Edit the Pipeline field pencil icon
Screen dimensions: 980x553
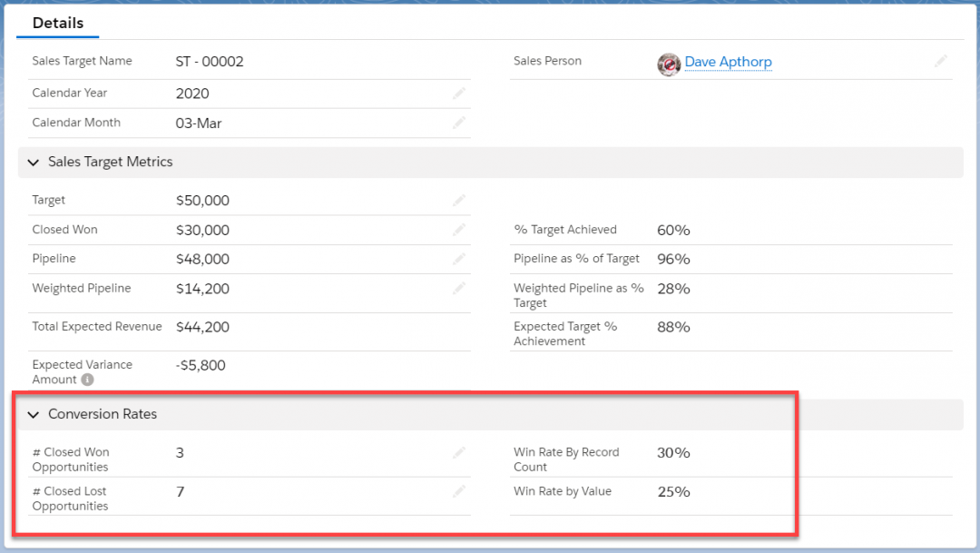(x=459, y=259)
